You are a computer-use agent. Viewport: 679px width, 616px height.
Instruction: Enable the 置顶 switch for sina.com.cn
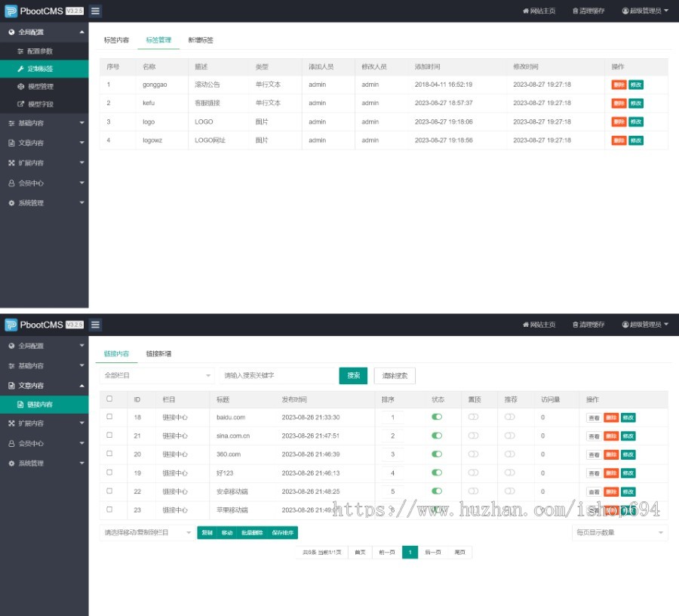pyautogui.click(x=473, y=436)
